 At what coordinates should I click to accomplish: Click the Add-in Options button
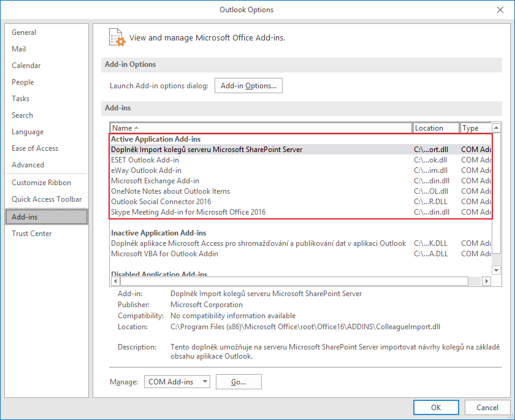(248, 86)
